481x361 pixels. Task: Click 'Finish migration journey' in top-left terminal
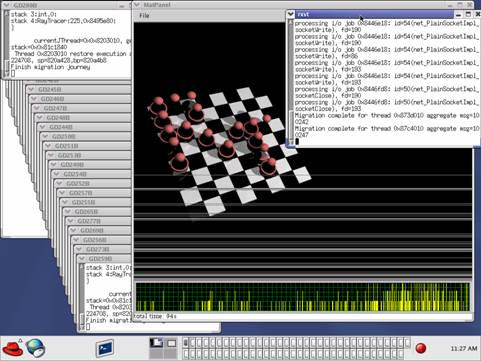(x=50, y=67)
